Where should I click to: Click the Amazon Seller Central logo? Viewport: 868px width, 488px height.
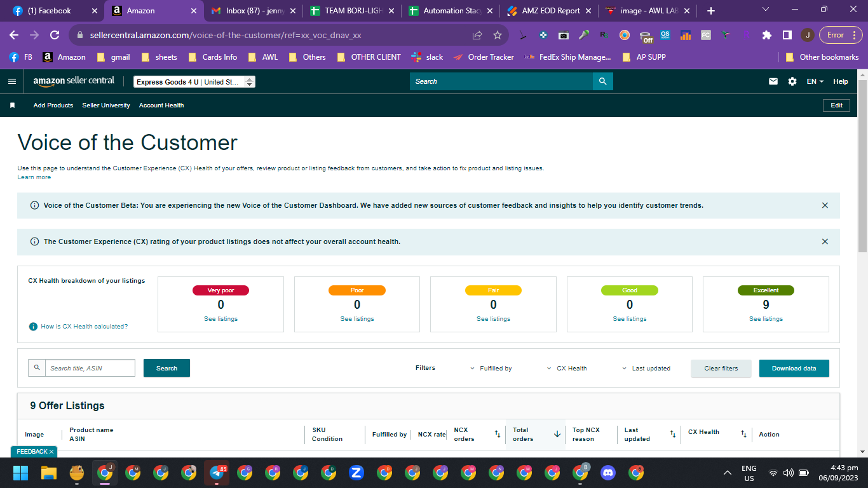[74, 81]
